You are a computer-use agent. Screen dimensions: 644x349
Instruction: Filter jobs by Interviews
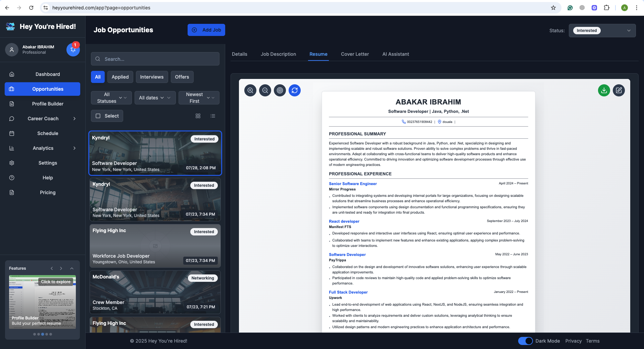[152, 77]
